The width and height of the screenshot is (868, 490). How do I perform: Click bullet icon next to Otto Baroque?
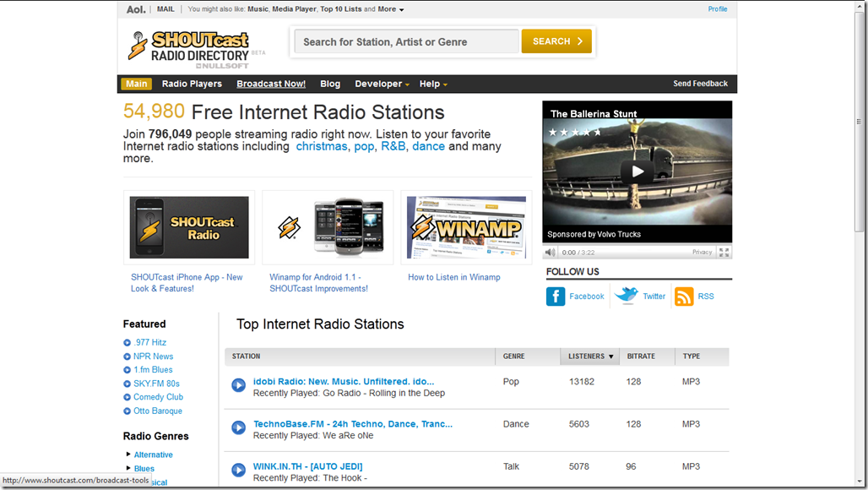127,411
